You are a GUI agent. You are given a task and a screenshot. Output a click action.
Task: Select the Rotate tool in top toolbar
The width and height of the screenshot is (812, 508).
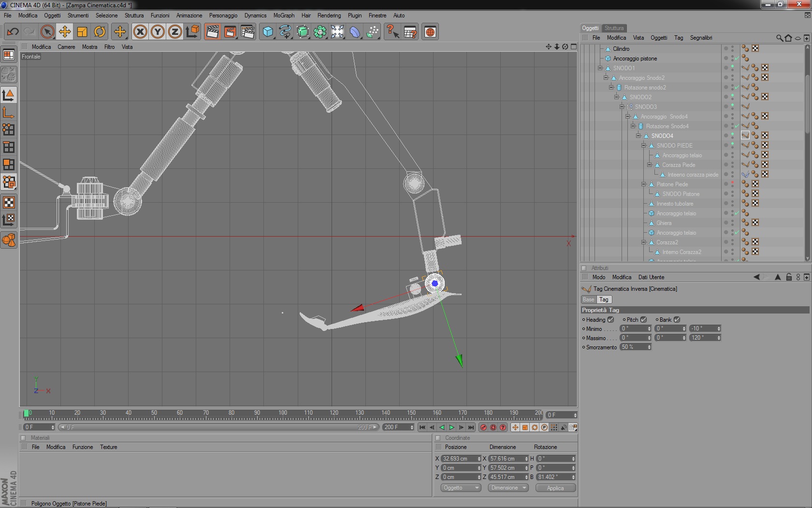point(100,32)
